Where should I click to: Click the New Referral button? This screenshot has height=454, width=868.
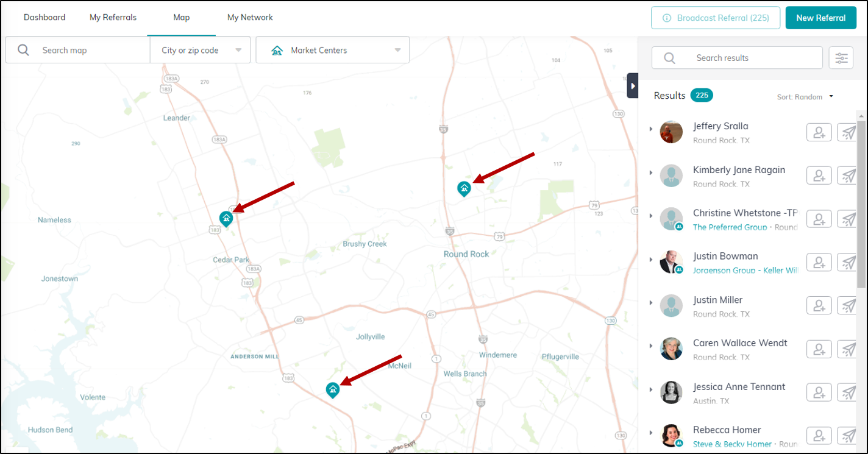[x=820, y=18]
